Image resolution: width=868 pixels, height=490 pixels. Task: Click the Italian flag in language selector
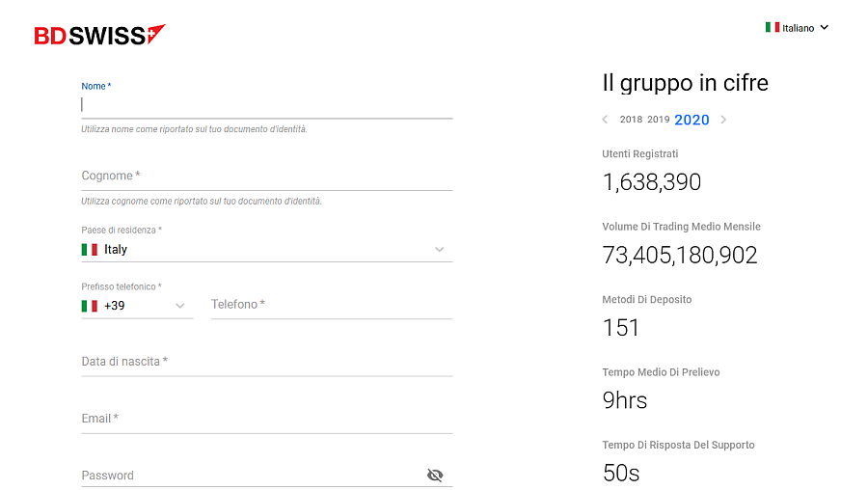pyautogui.click(x=773, y=28)
